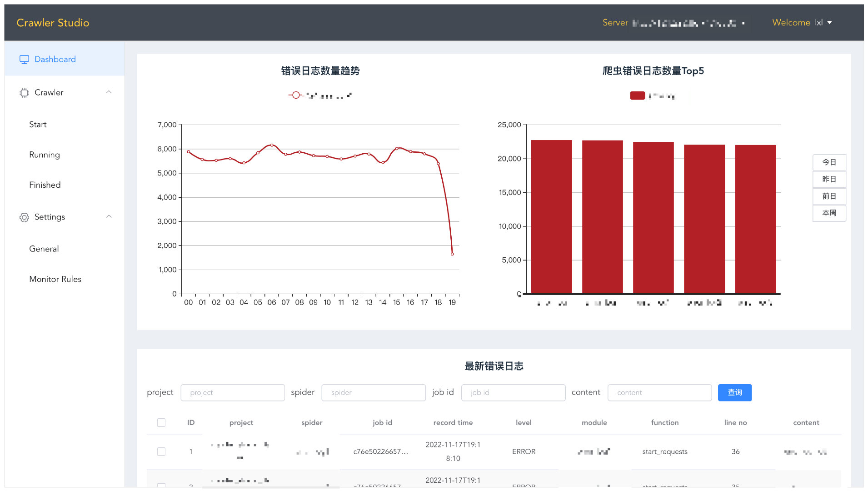Check the checkbox for log row 1
Viewport: 868px width, 491px height.
[161, 452]
